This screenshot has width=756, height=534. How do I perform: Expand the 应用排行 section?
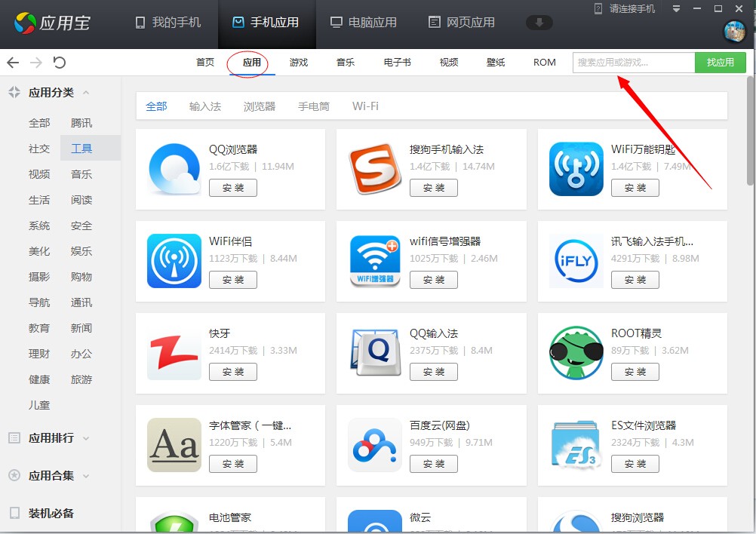[86, 438]
